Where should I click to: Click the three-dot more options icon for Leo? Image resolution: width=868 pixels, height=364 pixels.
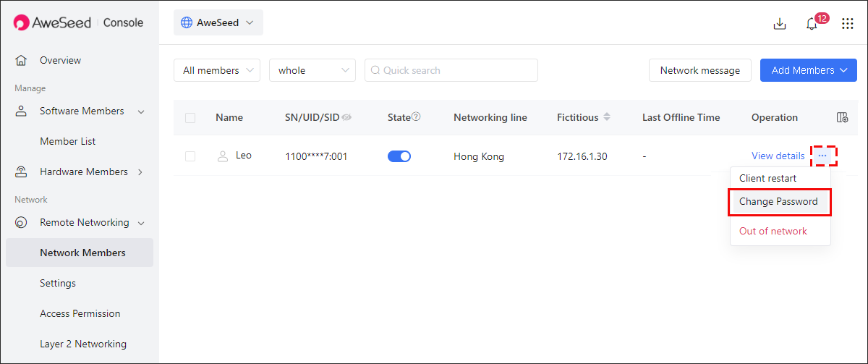(822, 156)
